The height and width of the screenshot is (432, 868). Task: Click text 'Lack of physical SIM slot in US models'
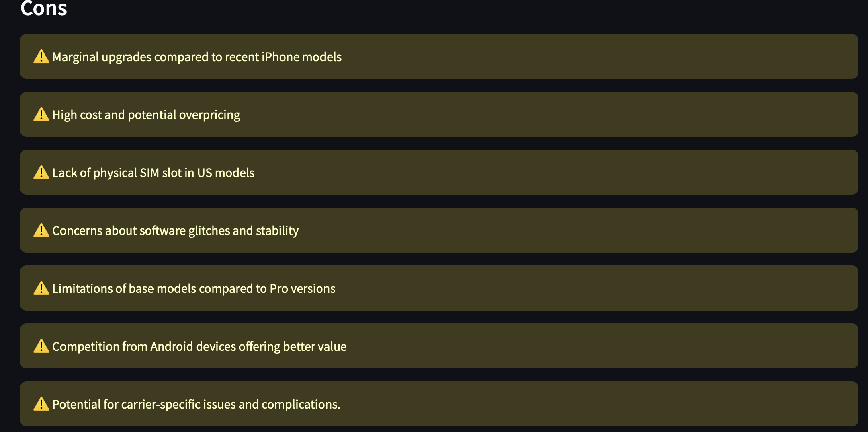click(154, 173)
